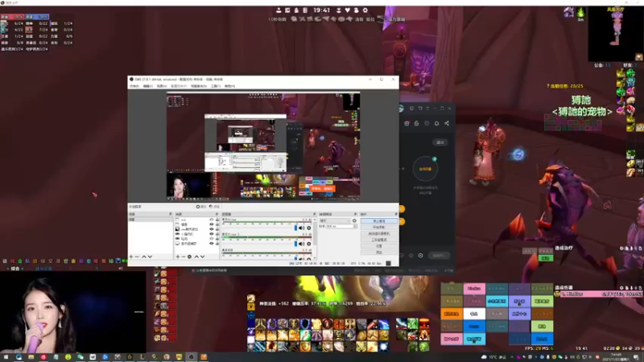The width and height of the screenshot is (644, 362).
Task: Open the scene transition type dropdown
Action: pyautogui.click(x=335, y=220)
